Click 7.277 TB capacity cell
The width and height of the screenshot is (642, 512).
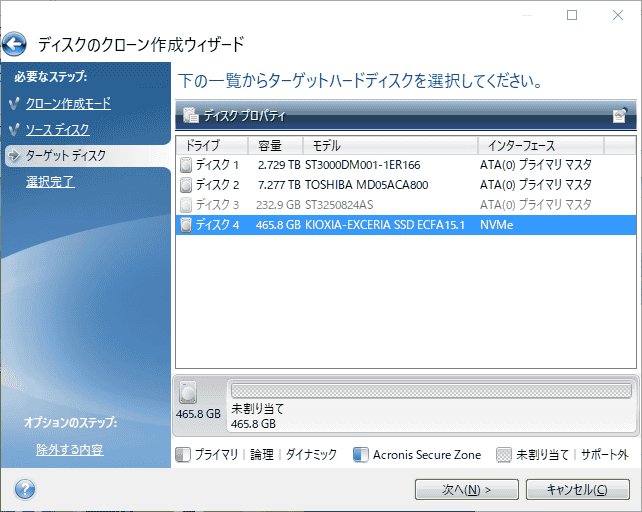279,185
